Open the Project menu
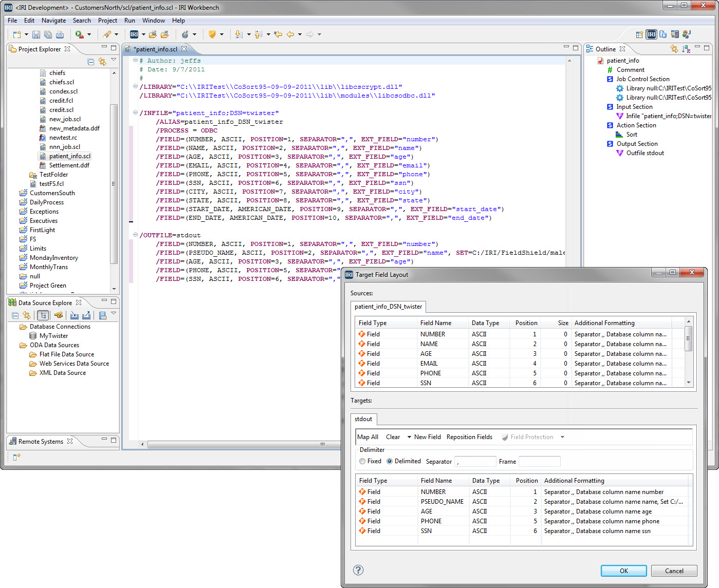719x588 pixels. click(107, 21)
